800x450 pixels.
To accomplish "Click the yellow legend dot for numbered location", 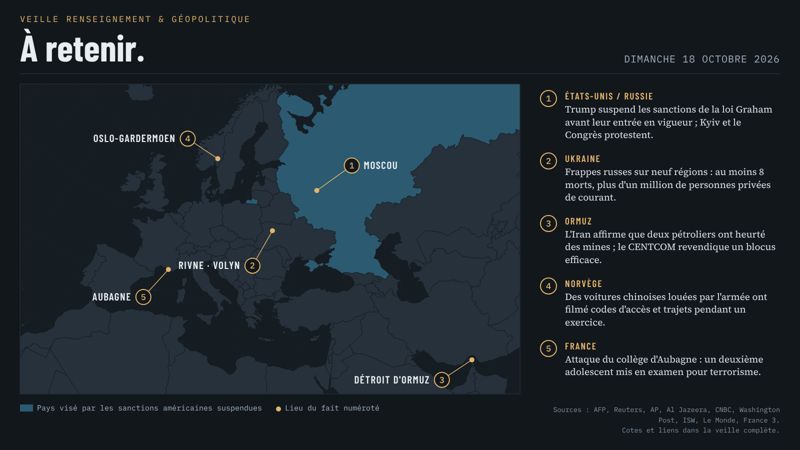I will click(278, 409).
